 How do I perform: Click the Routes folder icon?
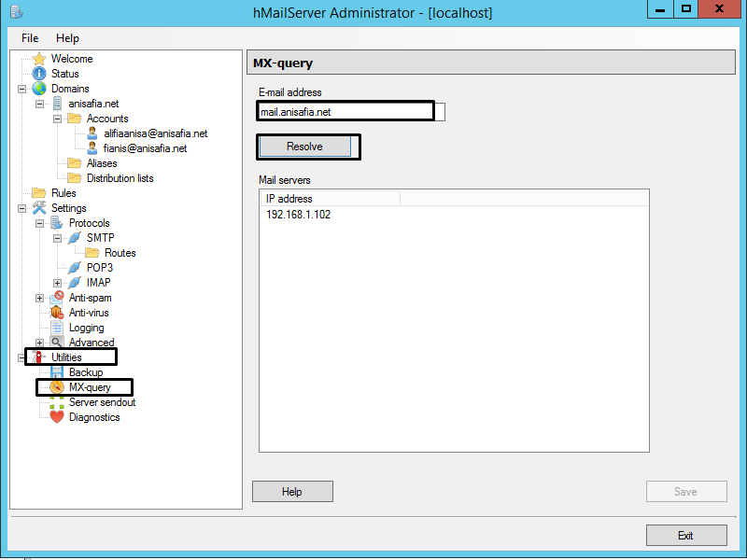(92, 252)
